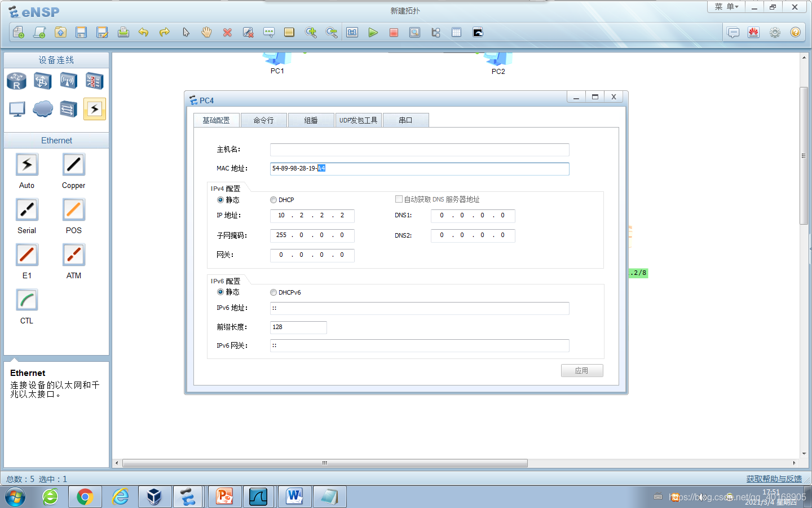Select the Switch device category
Screen dimensions: 812x508
42,81
